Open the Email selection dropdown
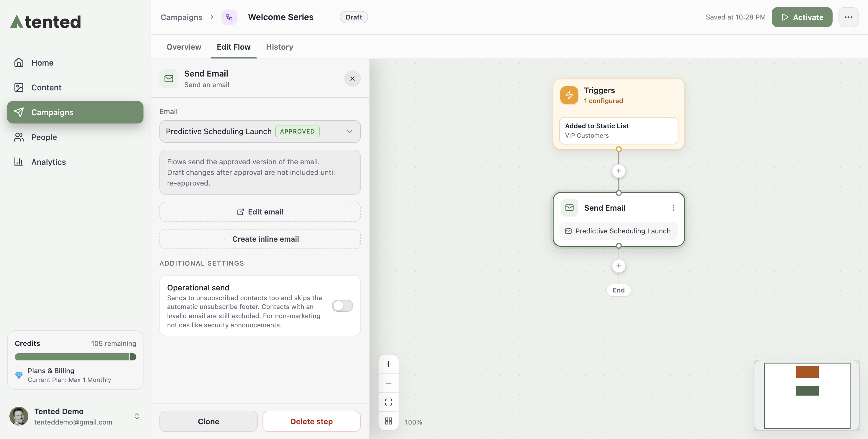The width and height of the screenshot is (868, 439). [260, 131]
